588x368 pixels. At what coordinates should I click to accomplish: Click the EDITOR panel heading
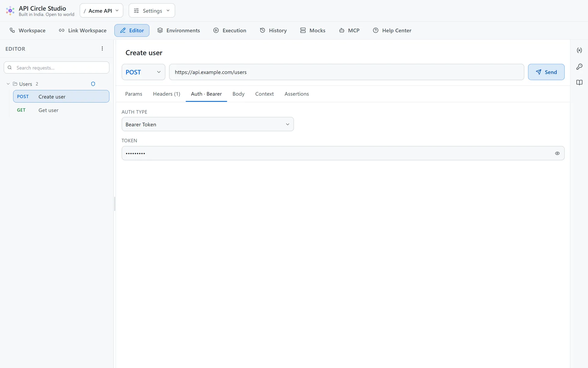pos(15,49)
